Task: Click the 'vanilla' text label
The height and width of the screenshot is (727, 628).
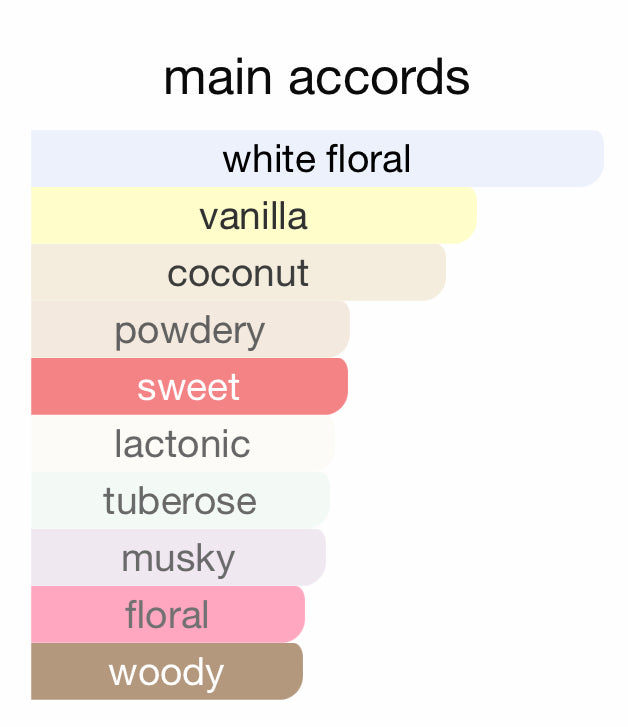Action: [x=254, y=217]
